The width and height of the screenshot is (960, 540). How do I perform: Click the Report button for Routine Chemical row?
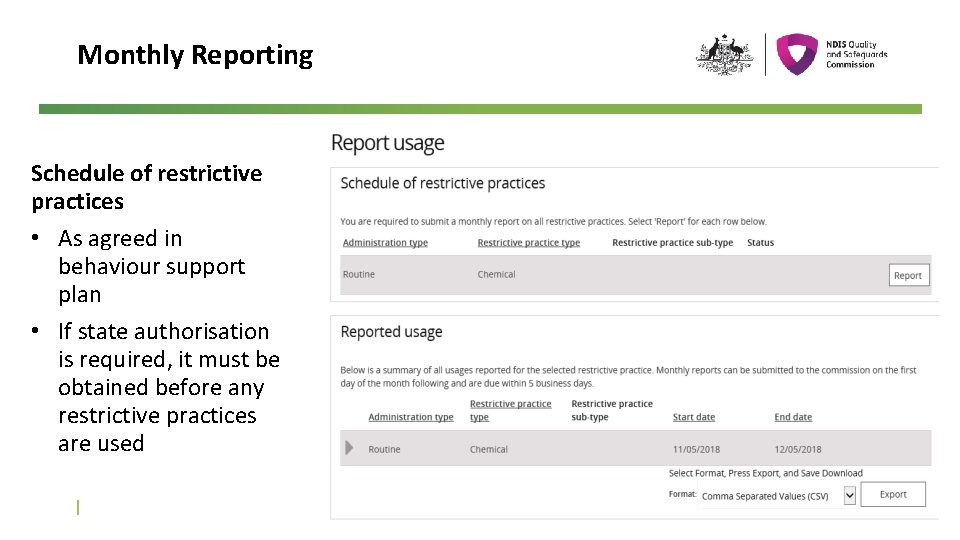point(909,275)
